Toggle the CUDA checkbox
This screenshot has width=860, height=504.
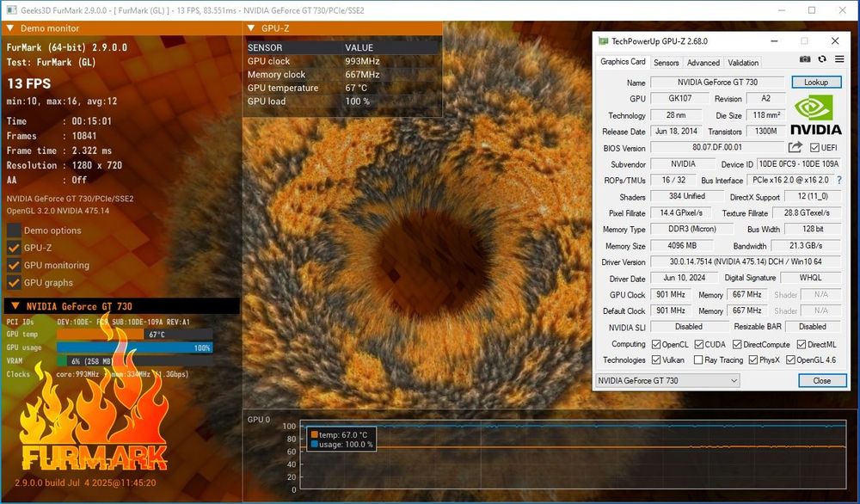698,344
